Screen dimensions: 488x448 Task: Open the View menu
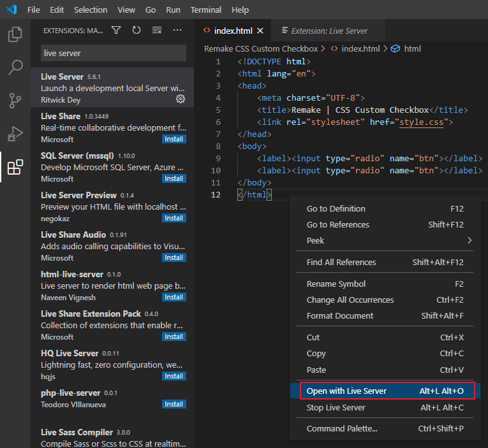point(126,10)
